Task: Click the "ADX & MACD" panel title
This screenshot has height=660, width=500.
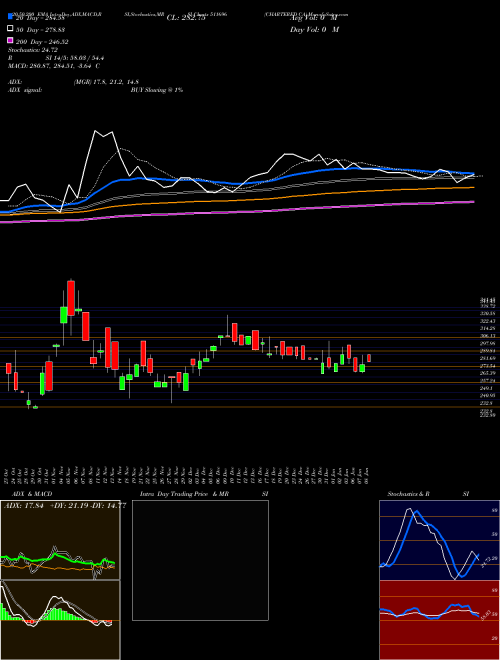Action: pyautogui.click(x=32, y=494)
